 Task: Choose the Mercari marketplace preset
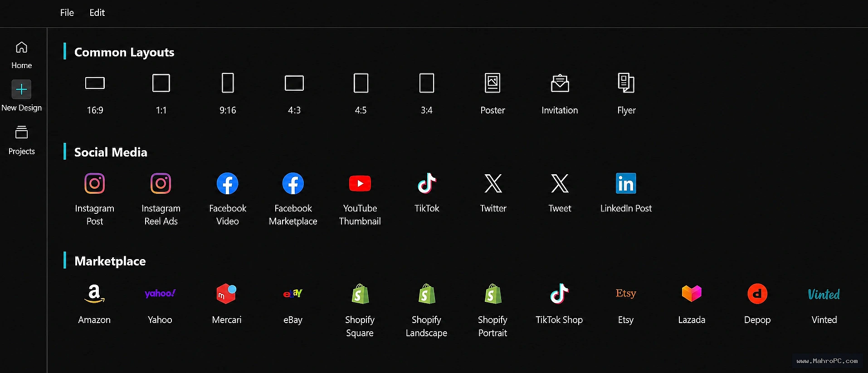click(x=227, y=304)
